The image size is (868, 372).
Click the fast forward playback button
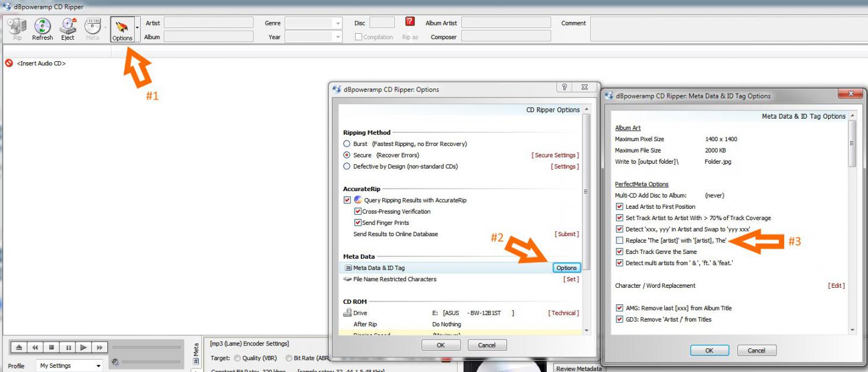[99, 348]
